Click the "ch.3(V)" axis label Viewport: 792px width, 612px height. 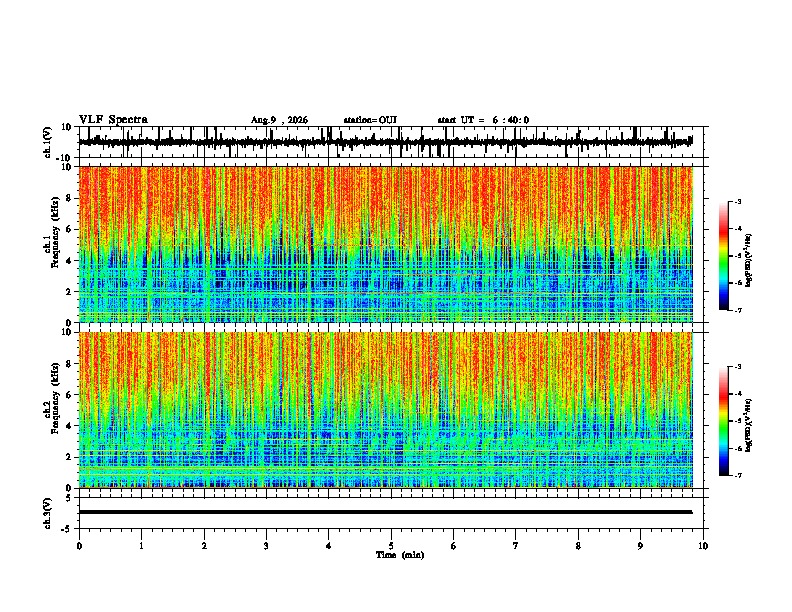click(x=48, y=513)
